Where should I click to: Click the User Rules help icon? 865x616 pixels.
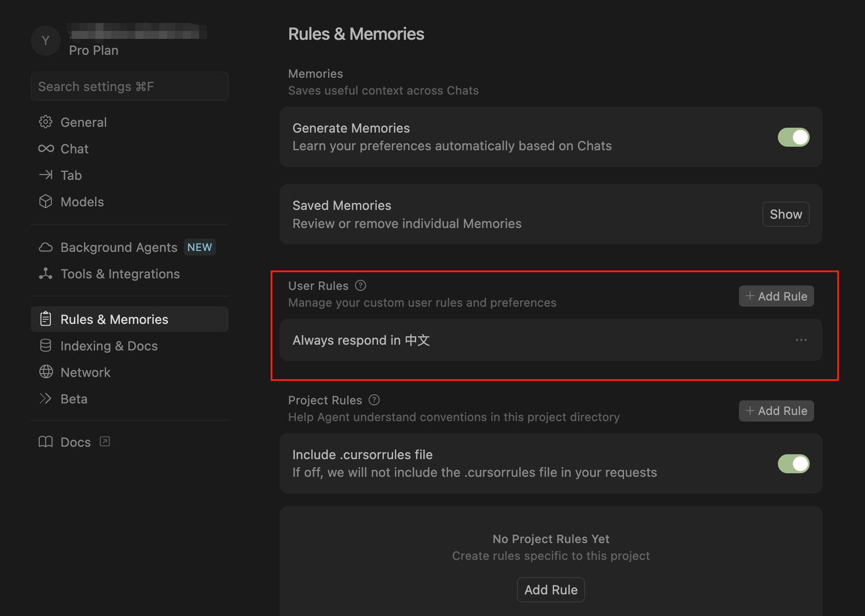point(360,285)
